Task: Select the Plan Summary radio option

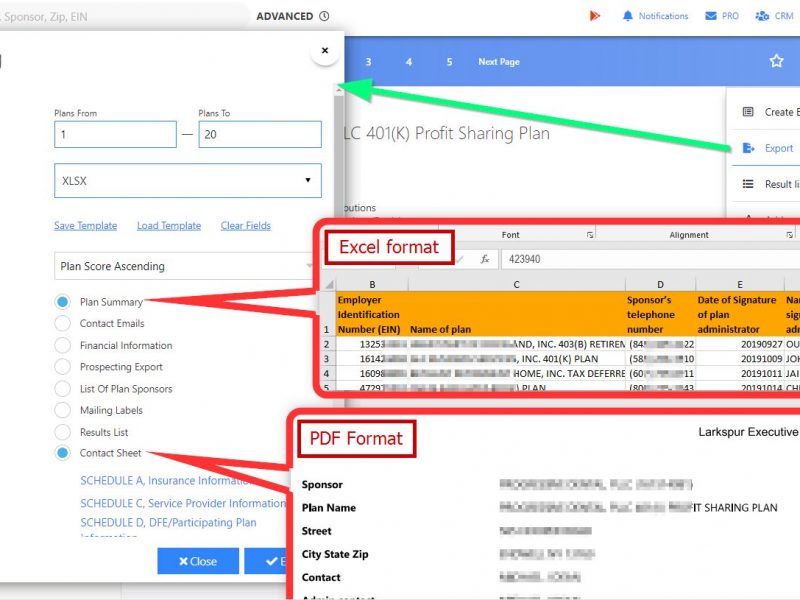Action: (x=63, y=302)
